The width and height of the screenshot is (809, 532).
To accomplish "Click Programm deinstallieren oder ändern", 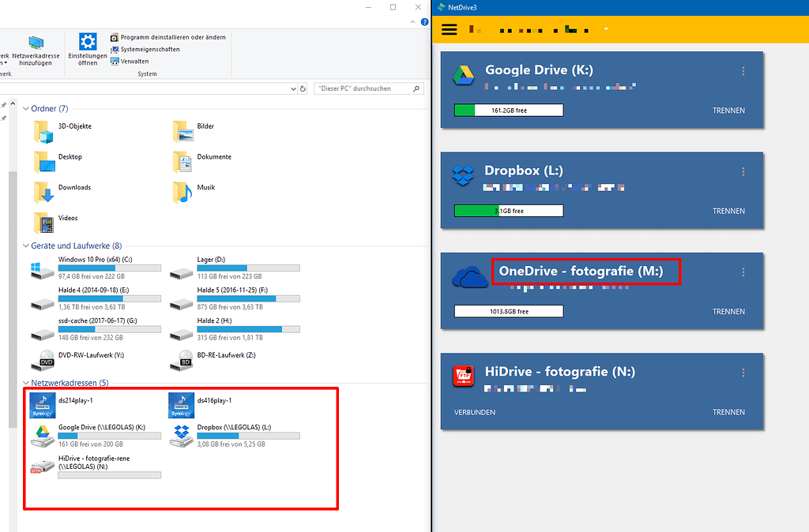I will pyautogui.click(x=168, y=37).
